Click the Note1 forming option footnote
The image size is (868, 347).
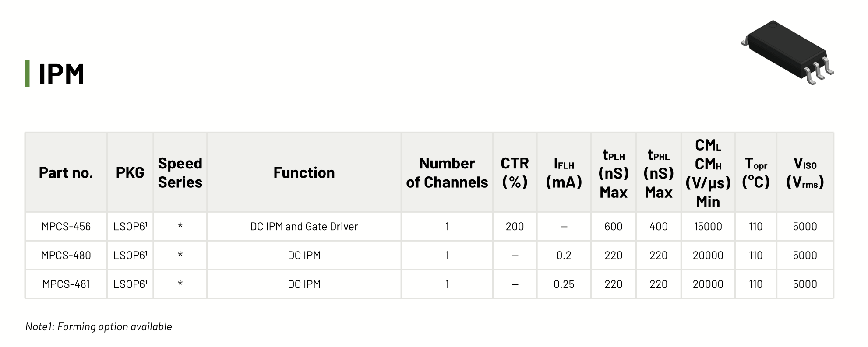[x=99, y=327]
